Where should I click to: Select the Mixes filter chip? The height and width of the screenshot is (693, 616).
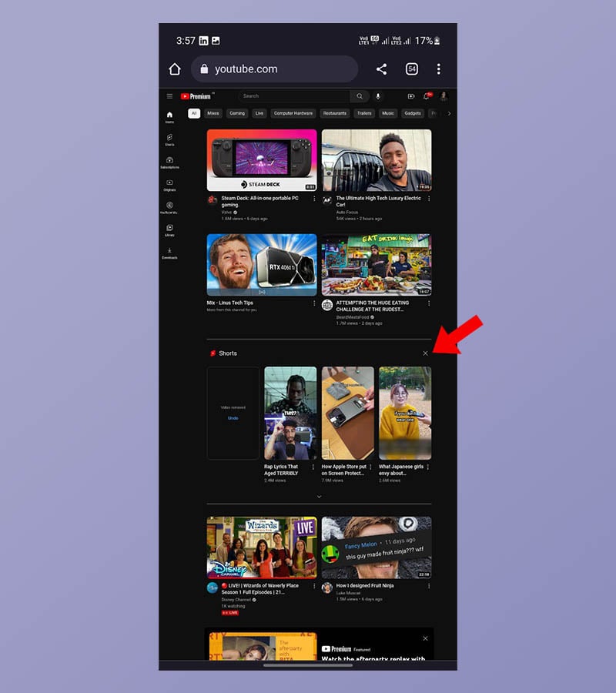[213, 113]
